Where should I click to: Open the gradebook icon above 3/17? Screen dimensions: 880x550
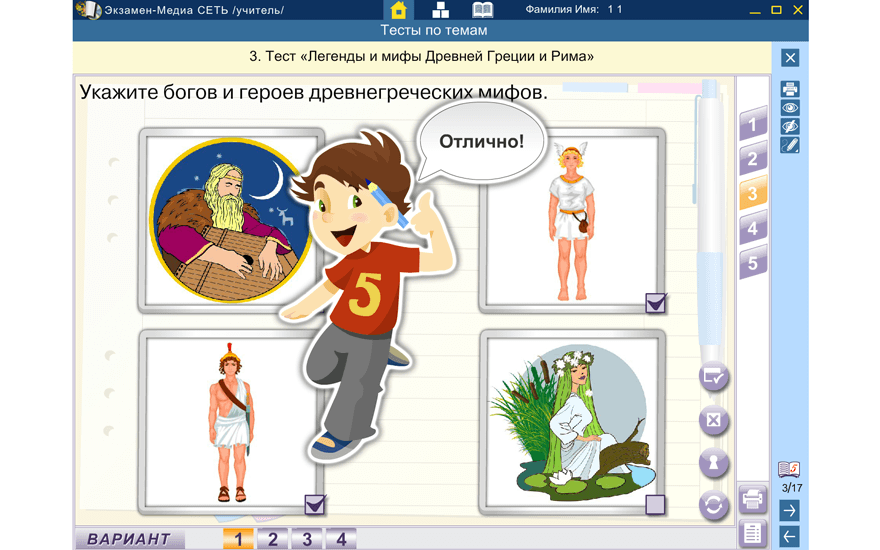click(x=789, y=469)
